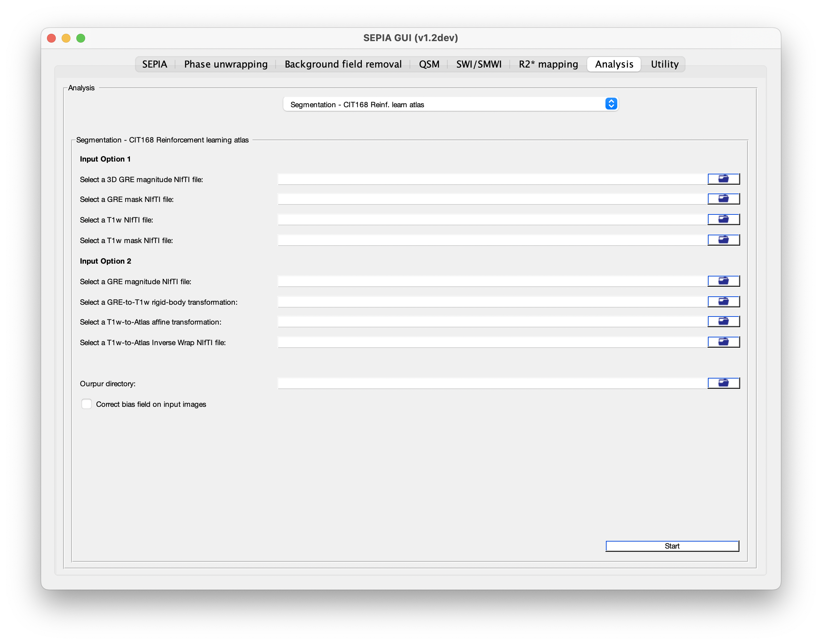This screenshot has width=822, height=644.
Task: Open folder browser for 3D GRE magnitude file
Action: click(x=723, y=179)
